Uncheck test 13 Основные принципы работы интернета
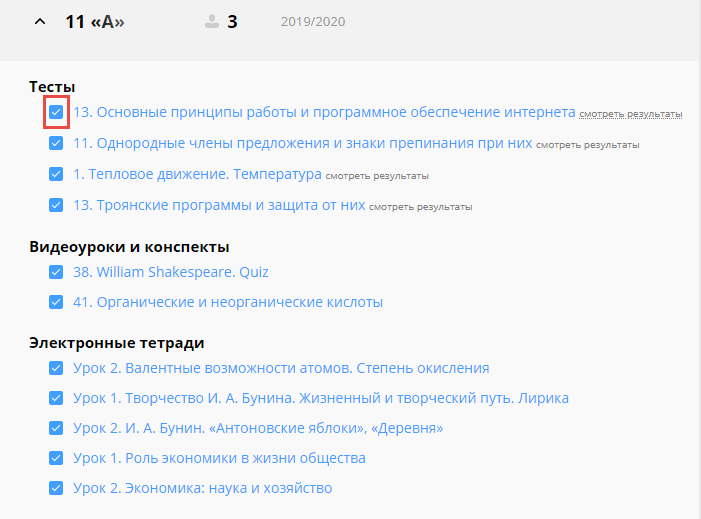This screenshot has height=519, width=701. [56, 112]
